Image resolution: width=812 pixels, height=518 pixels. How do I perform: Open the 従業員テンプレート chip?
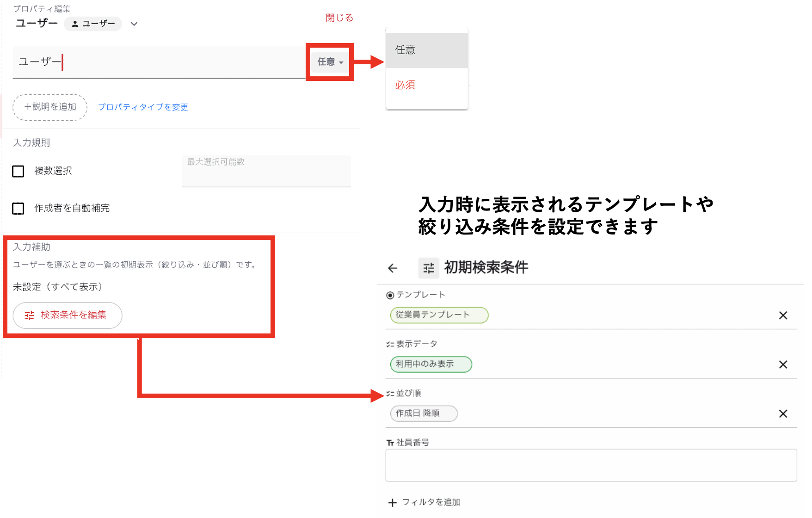(439, 315)
